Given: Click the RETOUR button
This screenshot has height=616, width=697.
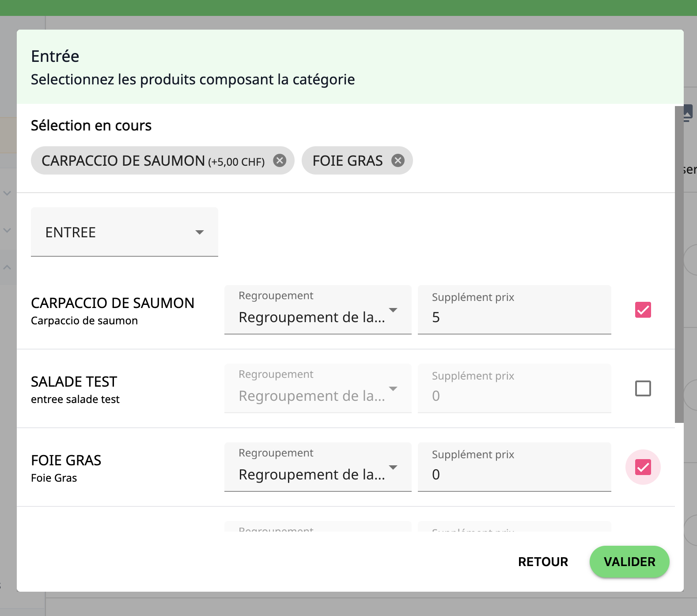Looking at the screenshot, I should [543, 562].
